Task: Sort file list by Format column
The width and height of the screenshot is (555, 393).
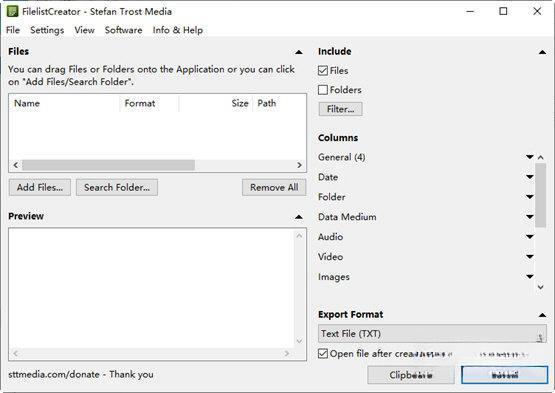Action: click(x=149, y=103)
